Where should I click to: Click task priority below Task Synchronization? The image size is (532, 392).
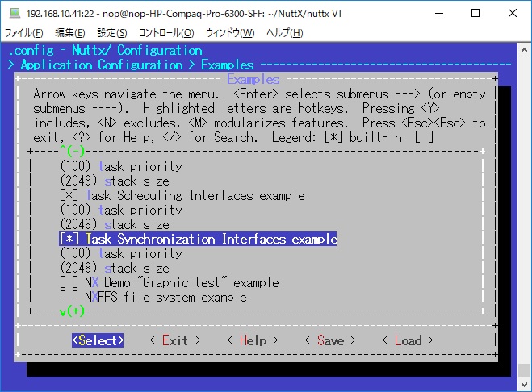[121, 253]
